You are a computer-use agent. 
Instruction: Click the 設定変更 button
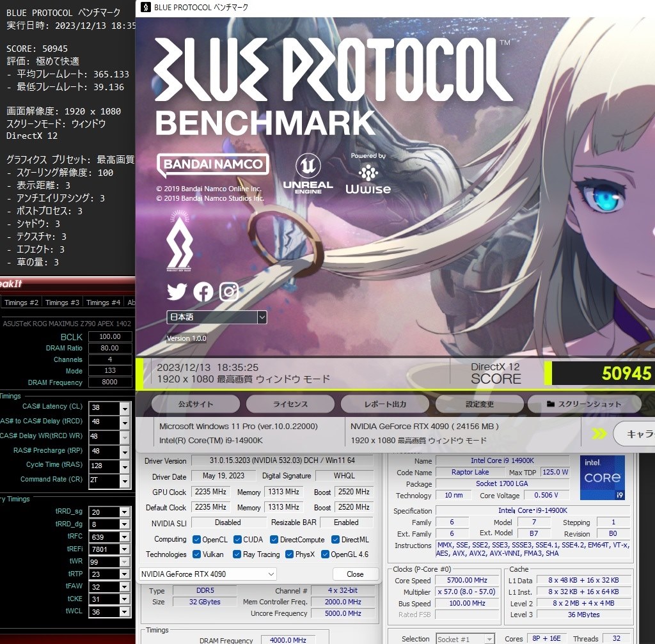pyautogui.click(x=480, y=404)
